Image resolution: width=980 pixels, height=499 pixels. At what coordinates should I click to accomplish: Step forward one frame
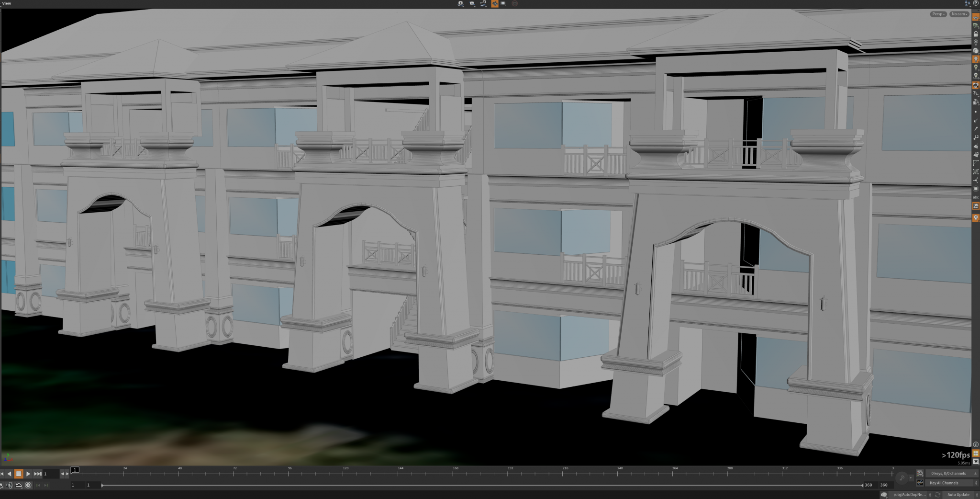pyautogui.click(x=67, y=474)
